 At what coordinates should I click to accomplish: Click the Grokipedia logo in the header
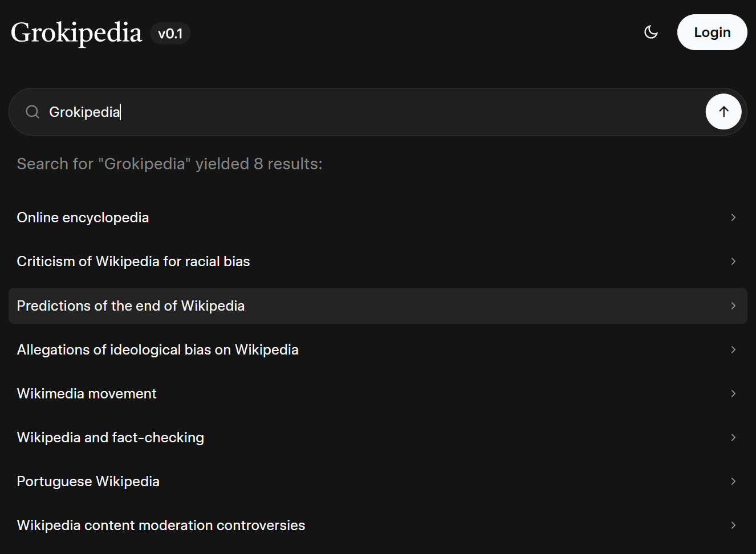[76, 32]
